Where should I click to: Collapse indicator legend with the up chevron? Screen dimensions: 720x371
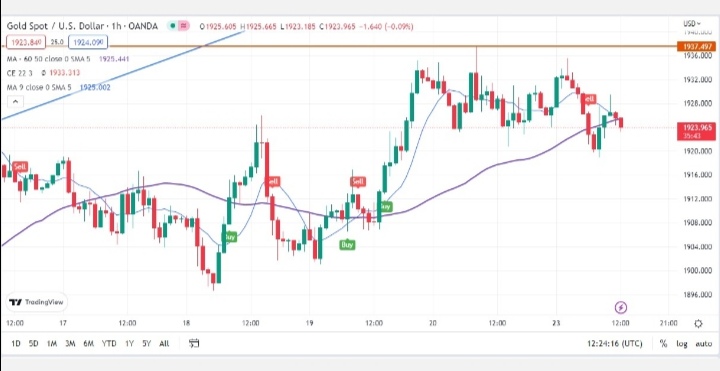pos(15,101)
